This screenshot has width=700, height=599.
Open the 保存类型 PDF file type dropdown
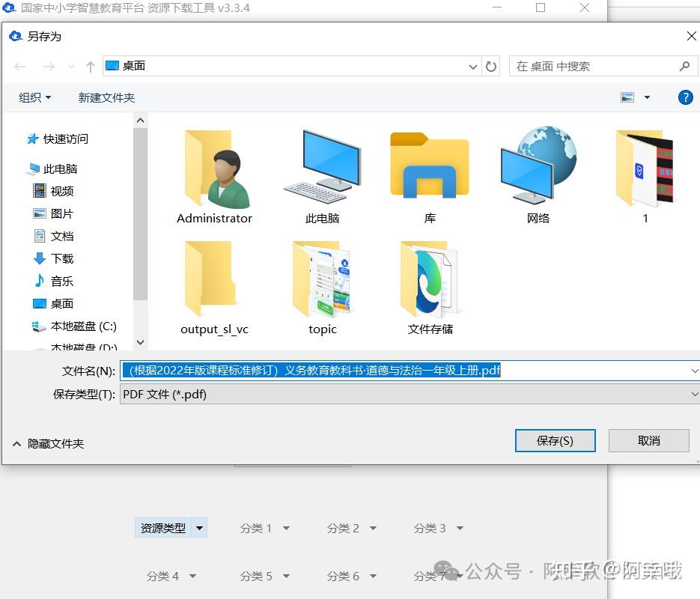coord(694,394)
